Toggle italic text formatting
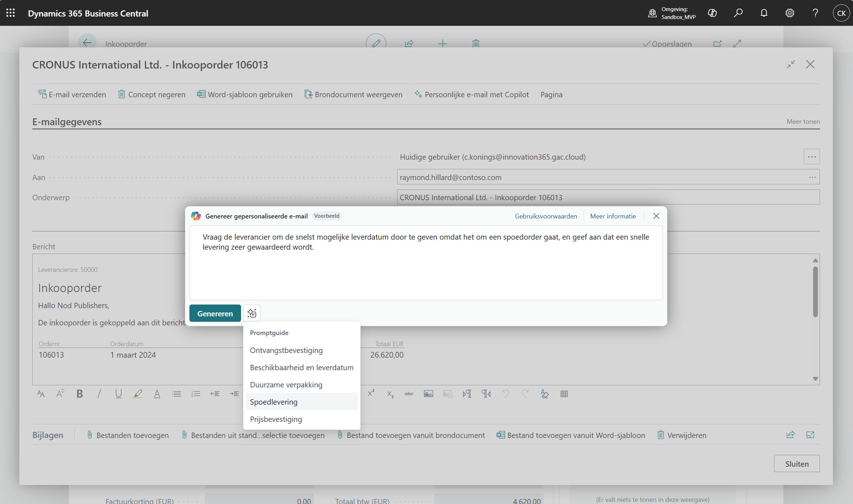This screenshot has height=504, width=853. [99, 394]
